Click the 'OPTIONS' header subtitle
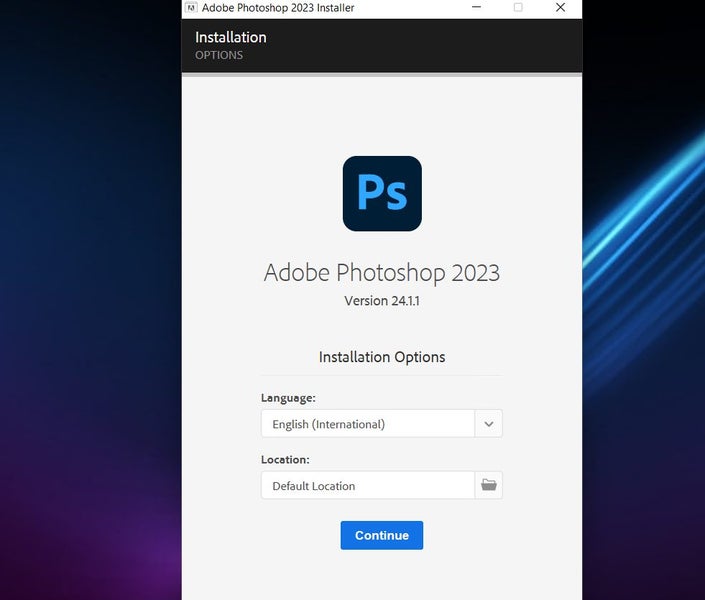Screen dimensions: 705x600 (x=219, y=55)
